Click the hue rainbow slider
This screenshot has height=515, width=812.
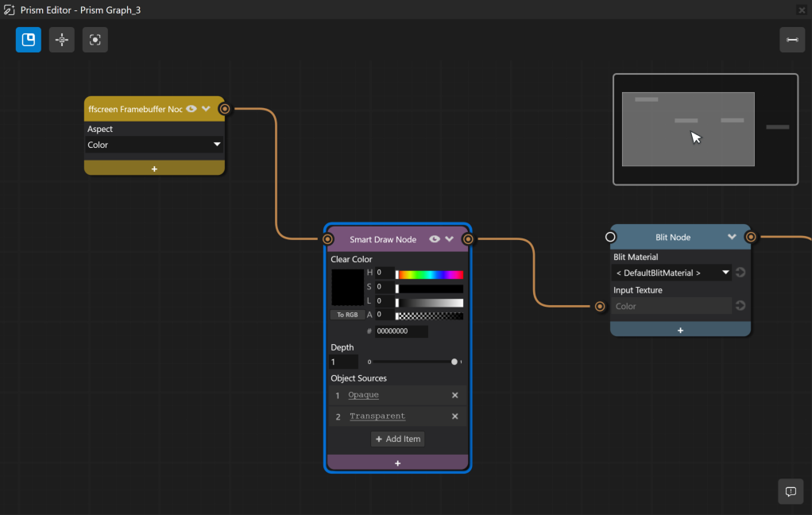pyautogui.click(x=429, y=274)
